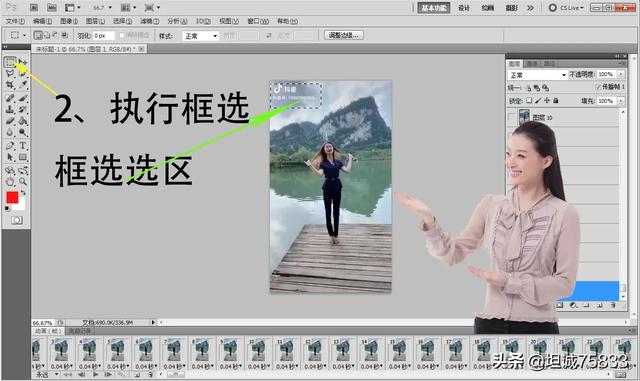Image resolution: width=640 pixels, height=381 pixels.
Task: Open the File (文件) menu
Action: [15, 21]
